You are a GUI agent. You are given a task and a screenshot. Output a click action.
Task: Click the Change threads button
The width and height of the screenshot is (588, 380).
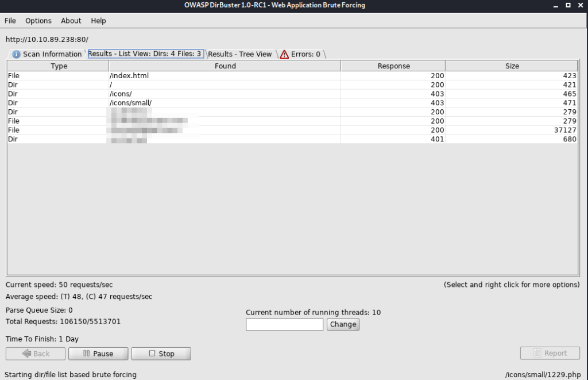click(343, 324)
